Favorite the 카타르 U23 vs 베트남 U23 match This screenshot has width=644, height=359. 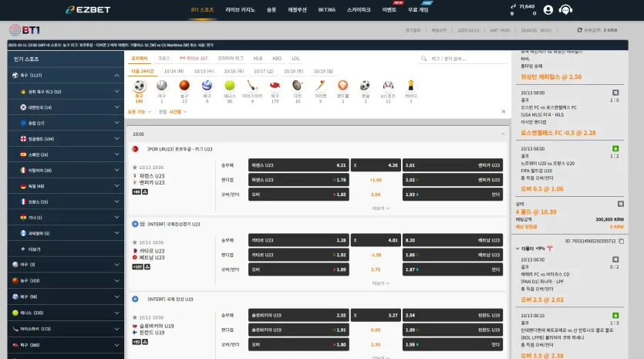pyautogui.click(x=135, y=242)
